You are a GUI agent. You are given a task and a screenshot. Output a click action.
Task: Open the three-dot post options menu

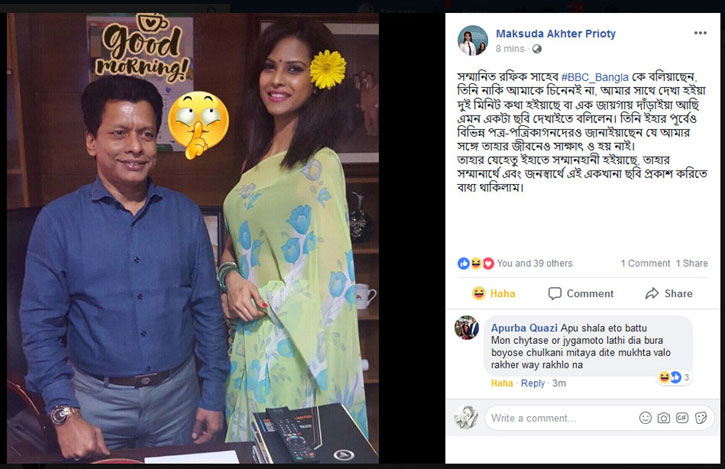pos(700,33)
